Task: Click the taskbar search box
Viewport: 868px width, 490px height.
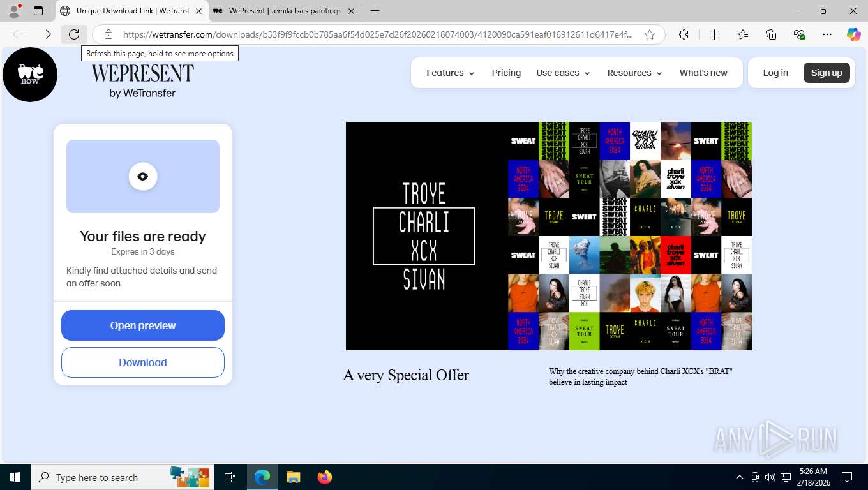Action: (122, 477)
